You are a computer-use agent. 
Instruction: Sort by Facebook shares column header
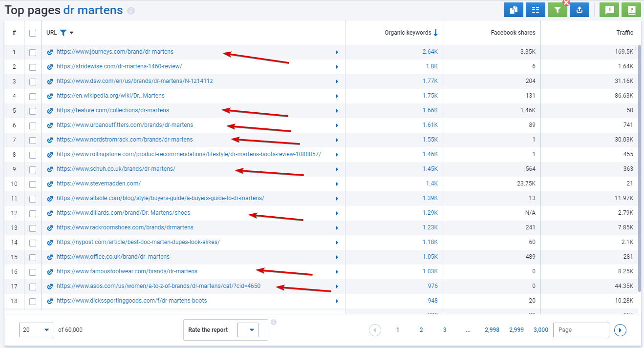(513, 33)
